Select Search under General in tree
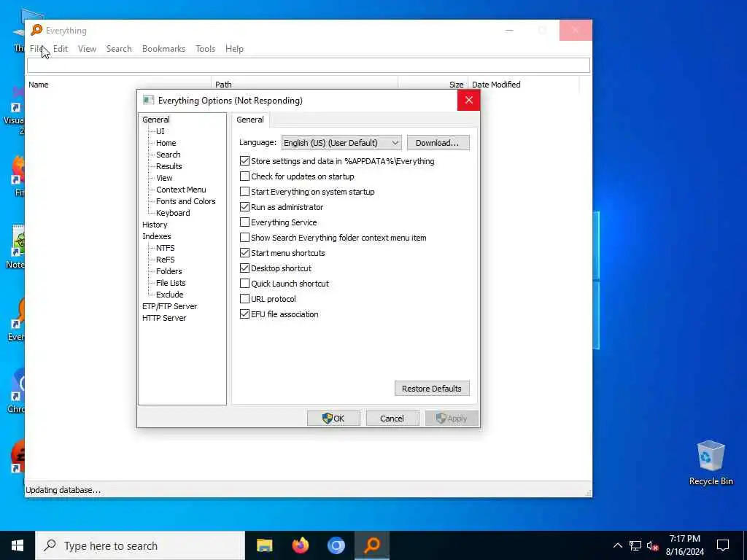 pyautogui.click(x=169, y=155)
